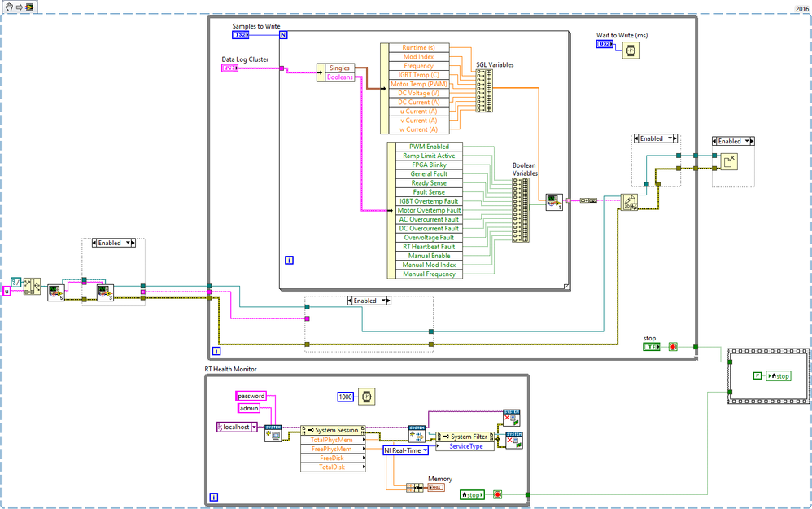Click the file path constant icon
The image size is (812, 509).
pyautogui.click(x=16, y=283)
